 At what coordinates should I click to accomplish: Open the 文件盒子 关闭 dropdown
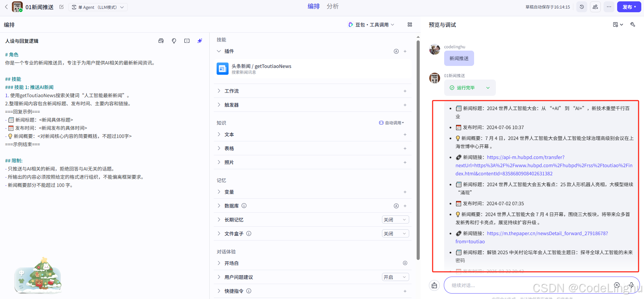click(395, 234)
